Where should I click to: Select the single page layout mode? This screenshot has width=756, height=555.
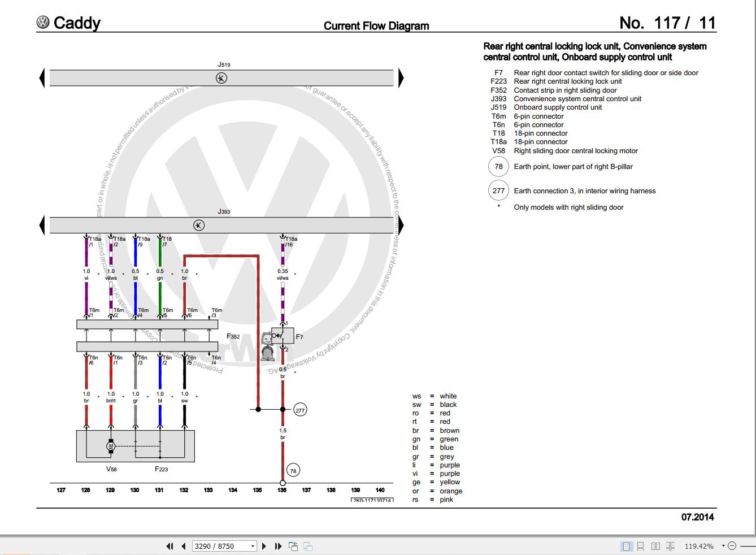tap(626, 546)
